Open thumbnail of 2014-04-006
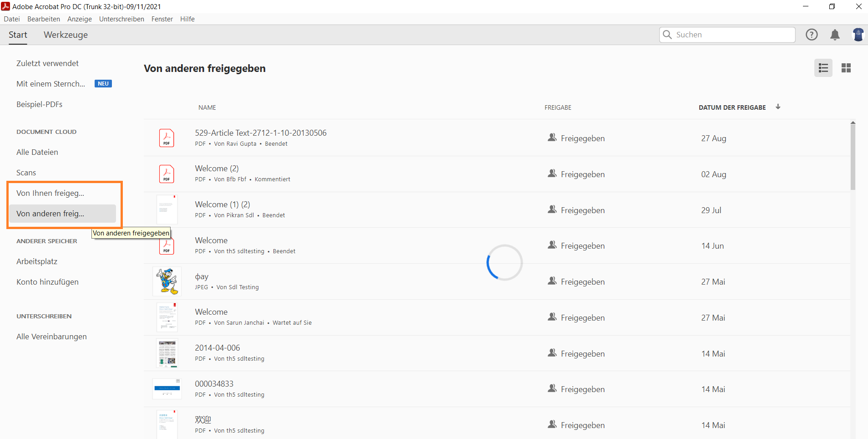 [x=167, y=353]
